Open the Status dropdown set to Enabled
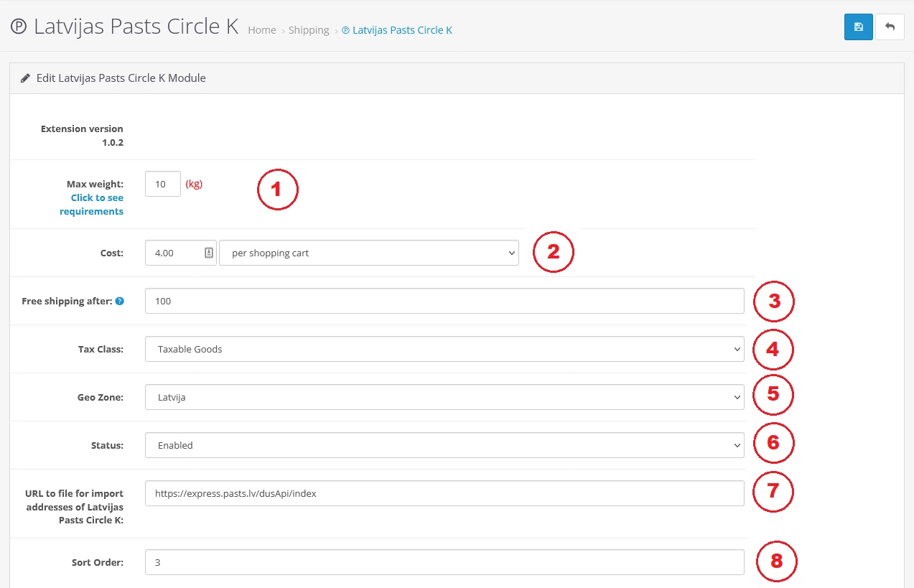This screenshot has height=588, width=914. pos(444,445)
